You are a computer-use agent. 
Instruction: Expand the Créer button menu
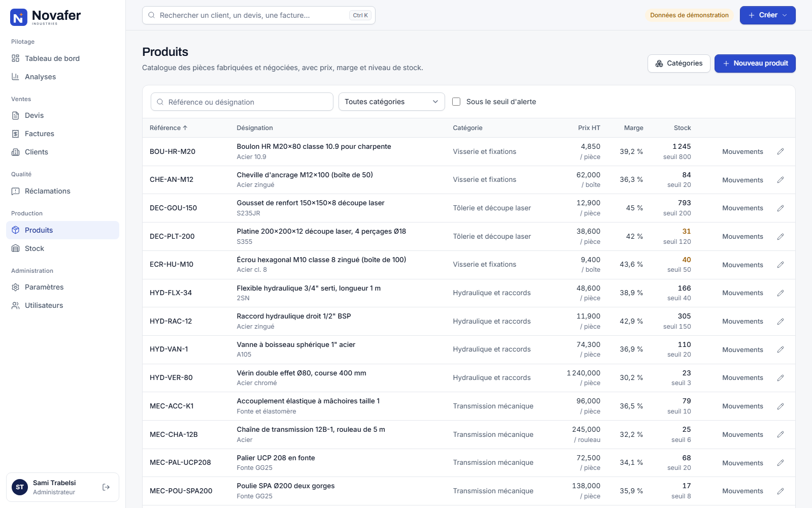pyautogui.click(x=767, y=15)
